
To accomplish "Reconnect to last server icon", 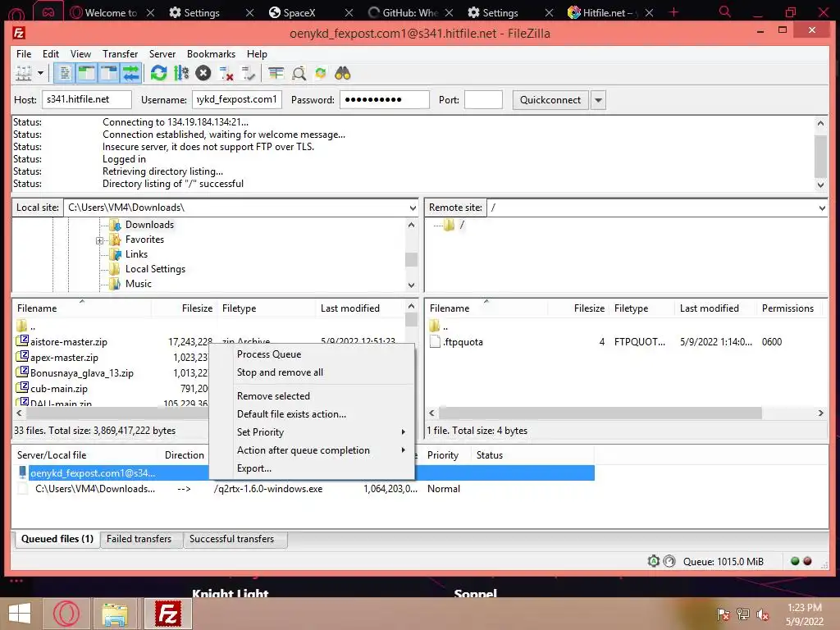I will pos(249,73).
